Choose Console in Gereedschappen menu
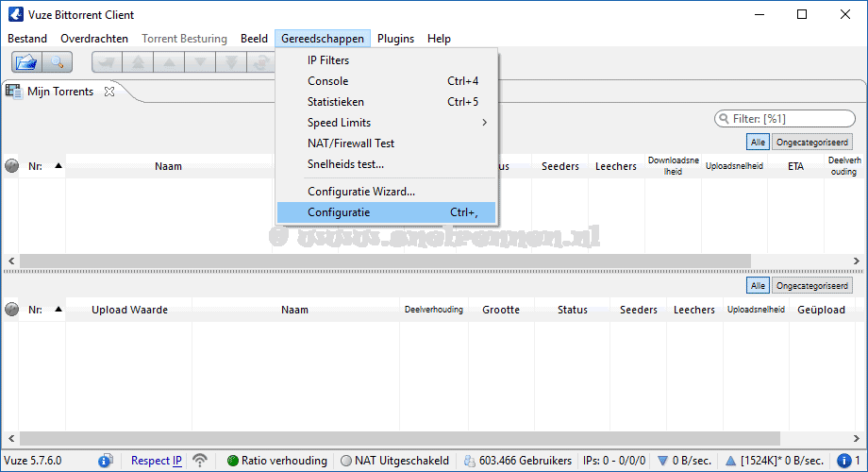Image resolution: width=868 pixels, height=472 pixels. [x=387, y=81]
